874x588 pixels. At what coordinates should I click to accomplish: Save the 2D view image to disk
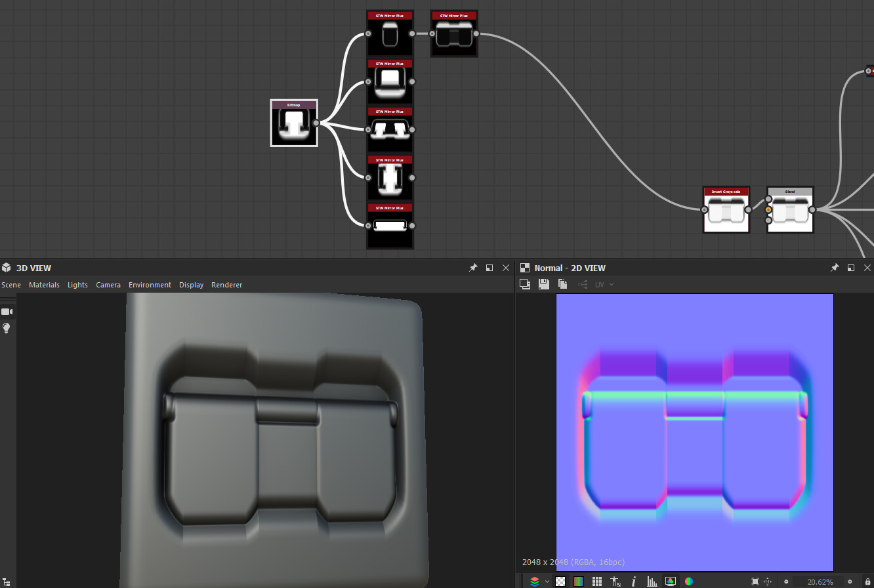(x=543, y=283)
